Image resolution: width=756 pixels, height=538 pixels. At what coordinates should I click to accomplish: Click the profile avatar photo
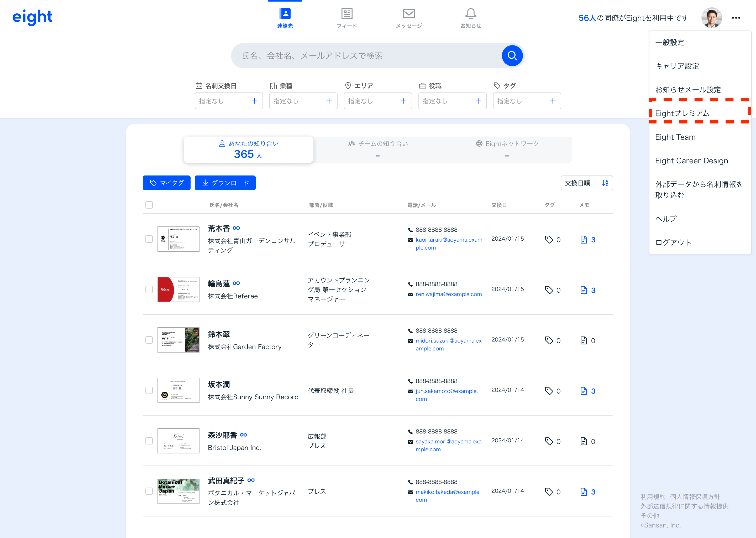(711, 18)
